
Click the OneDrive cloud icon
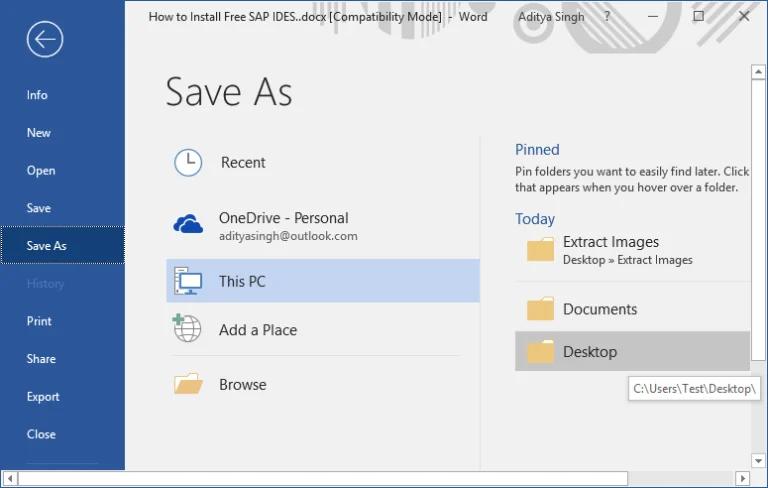188,225
